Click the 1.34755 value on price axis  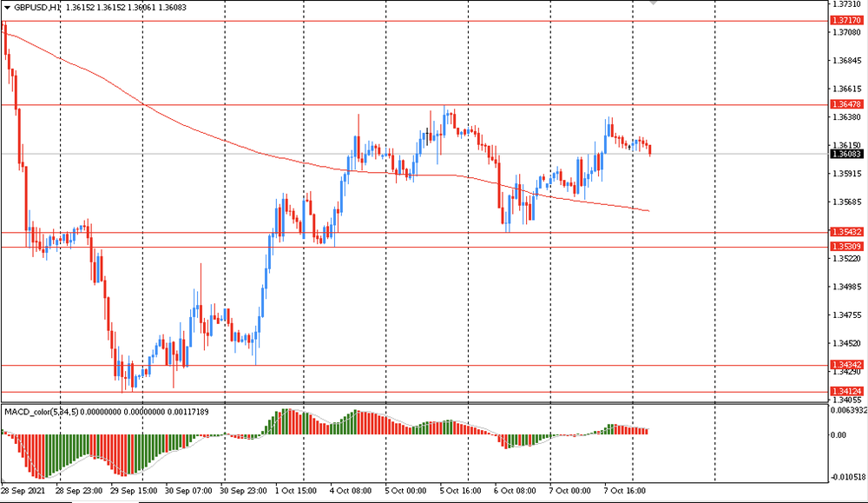point(847,314)
